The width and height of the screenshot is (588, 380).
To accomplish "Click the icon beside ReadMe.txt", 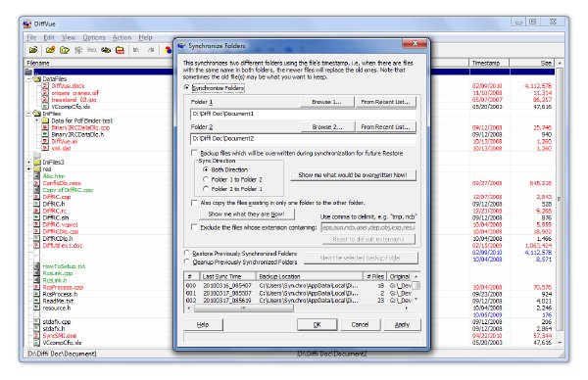I will coord(37,301).
